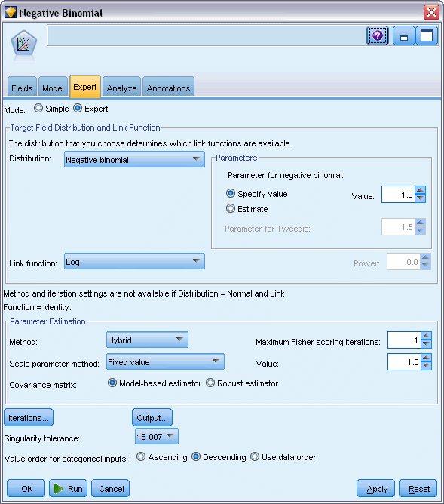Switch to the Analyze tab
Viewport: 444px width, 504px height.
click(121, 88)
